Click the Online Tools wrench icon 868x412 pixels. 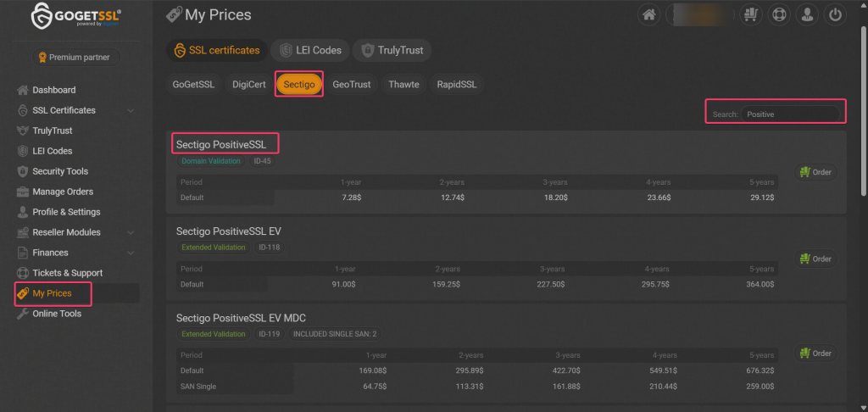(x=23, y=314)
